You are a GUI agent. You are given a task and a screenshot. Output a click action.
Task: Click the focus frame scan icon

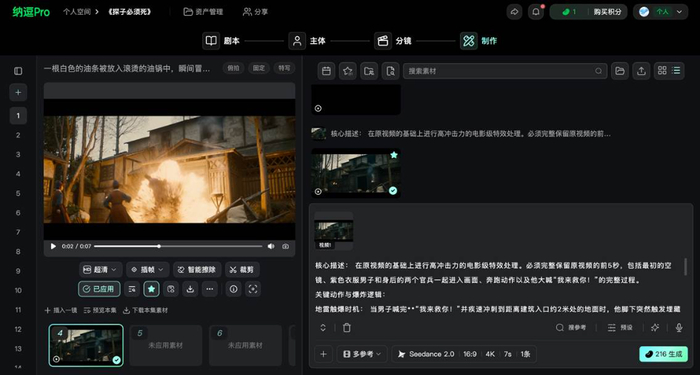click(x=253, y=289)
